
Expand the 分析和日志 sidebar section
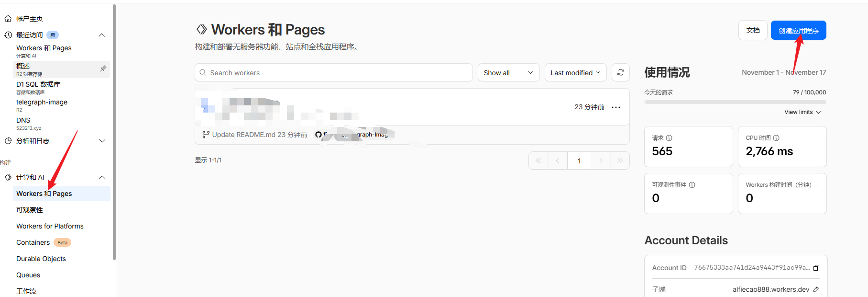click(x=102, y=141)
